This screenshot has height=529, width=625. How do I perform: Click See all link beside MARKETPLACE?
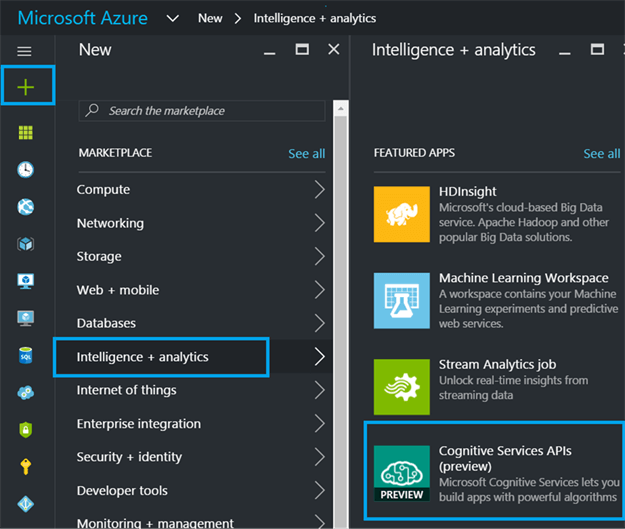pyautogui.click(x=306, y=153)
